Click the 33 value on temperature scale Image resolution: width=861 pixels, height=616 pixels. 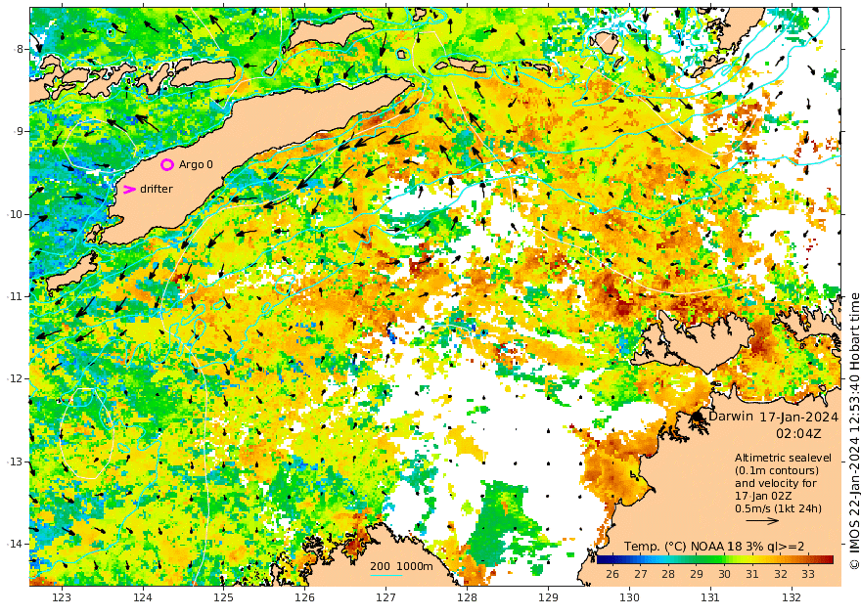coord(808,574)
